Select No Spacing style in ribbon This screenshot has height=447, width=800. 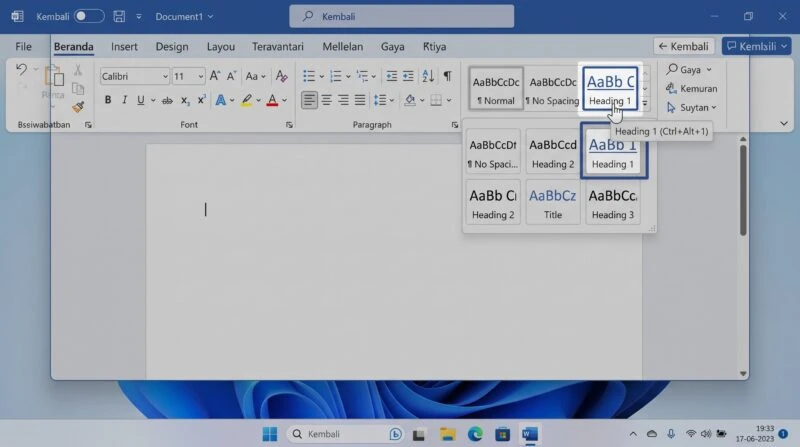click(x=553, y=88)
